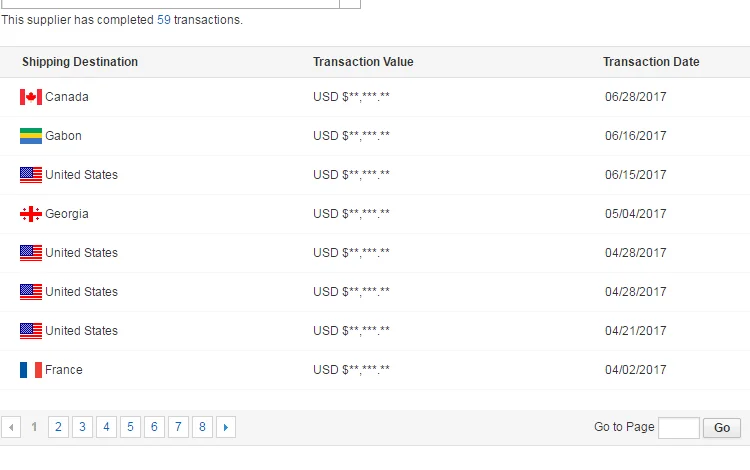This screenshot has width=750, height=470.
Task: Open page 6 of results
Action: coord(154,427)
